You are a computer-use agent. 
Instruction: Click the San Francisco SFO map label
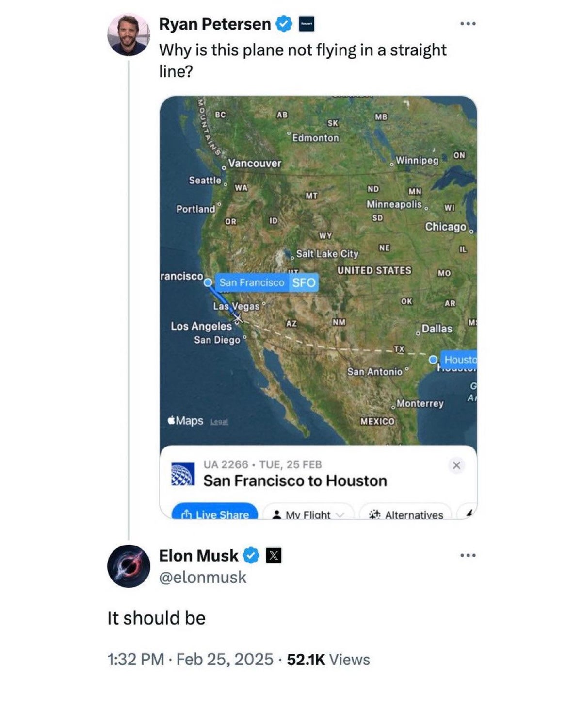tap(267, 282)
